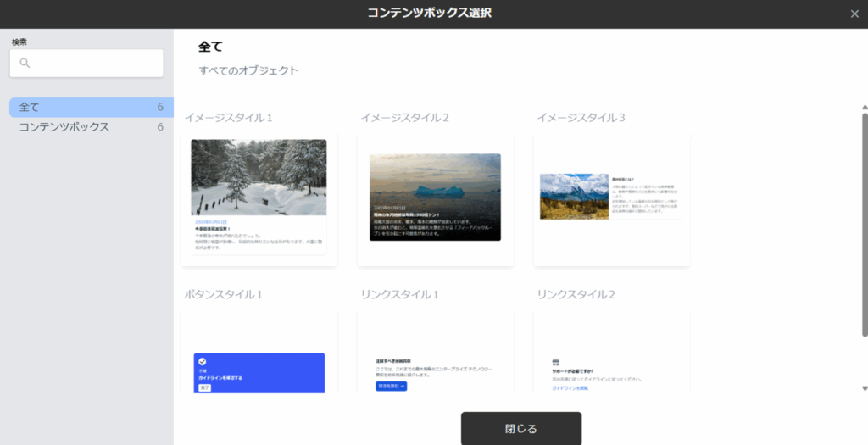This screenshot has width=868, height=445.
Task: Select the コンテンツボックス category in sidebar
Action: [x=86, y=127]
